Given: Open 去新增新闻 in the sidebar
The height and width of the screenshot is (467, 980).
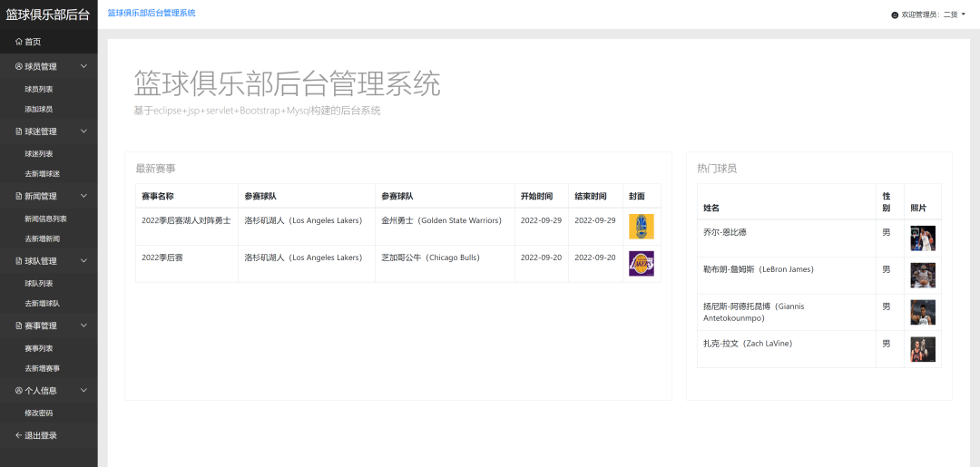Looking at the screenshot, I should (x=42, y=239).
